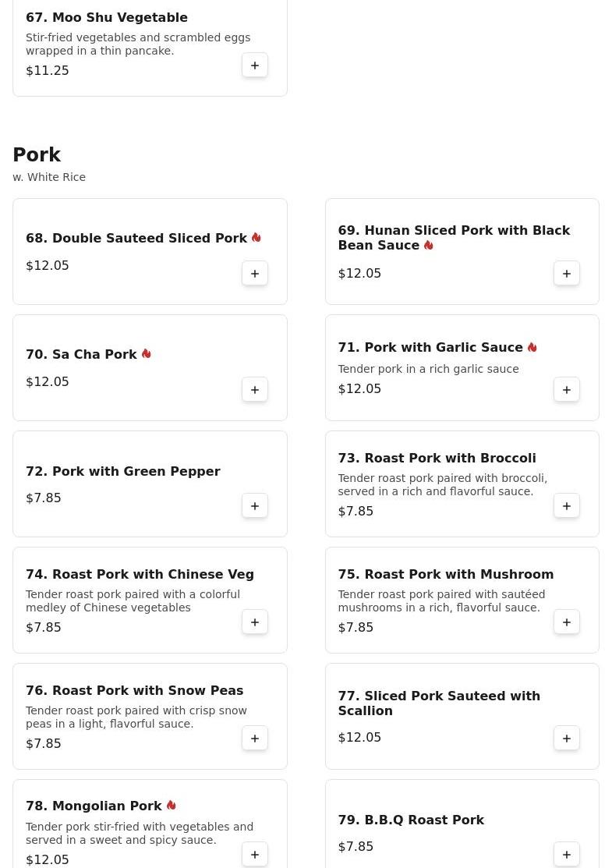Image resolution: width=612 pixels, height=868 pixels.
Task: Open 75. Roast Pork with Mushroom details
Action: click(x=445, y=575)
